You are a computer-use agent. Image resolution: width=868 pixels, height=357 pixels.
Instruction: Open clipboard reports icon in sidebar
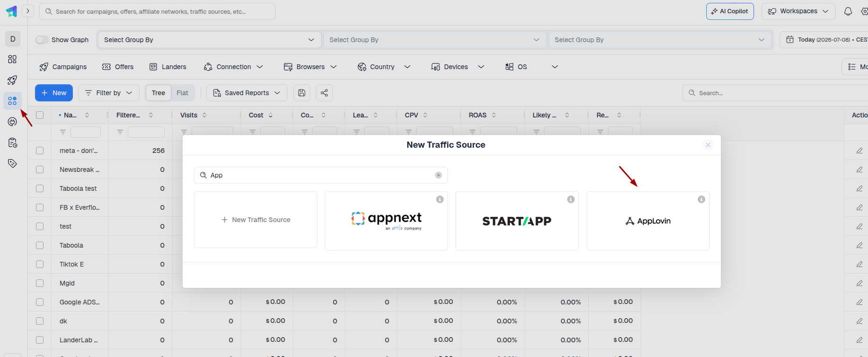pos(12,143)
